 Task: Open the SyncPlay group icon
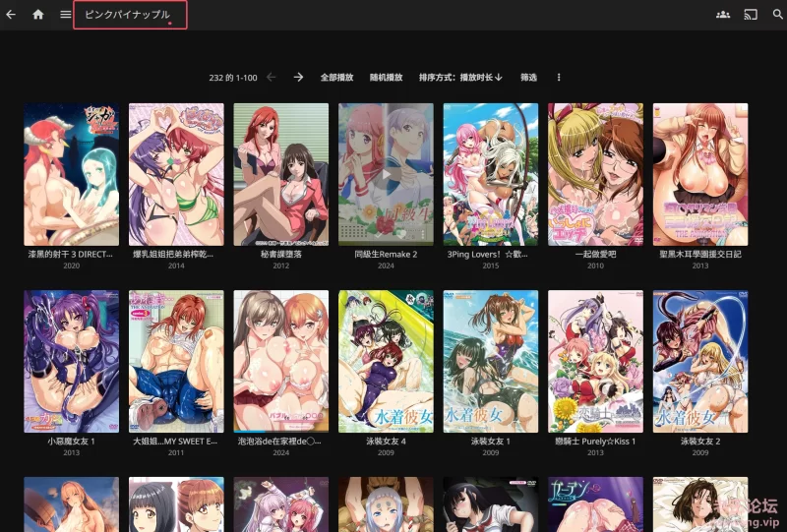(723, 15)
